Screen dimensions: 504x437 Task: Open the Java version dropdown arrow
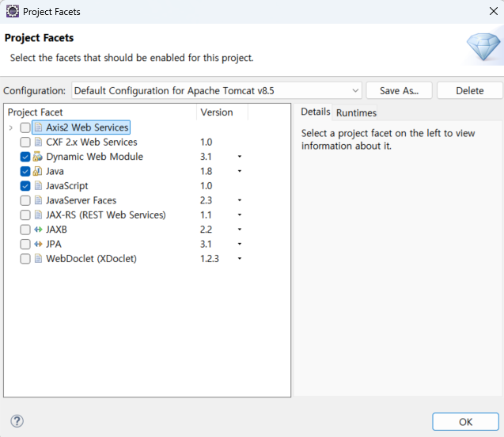point(240,171)
